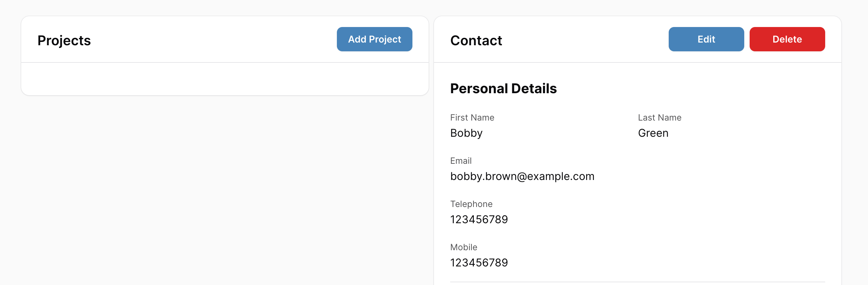Click the Add Project button
This screenshot has width=868, height=285.
click(x=374, y=39)
